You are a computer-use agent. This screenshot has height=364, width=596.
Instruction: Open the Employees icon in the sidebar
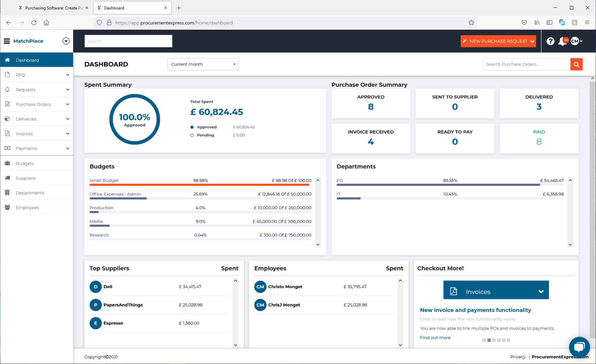click(x=7, y=207)
